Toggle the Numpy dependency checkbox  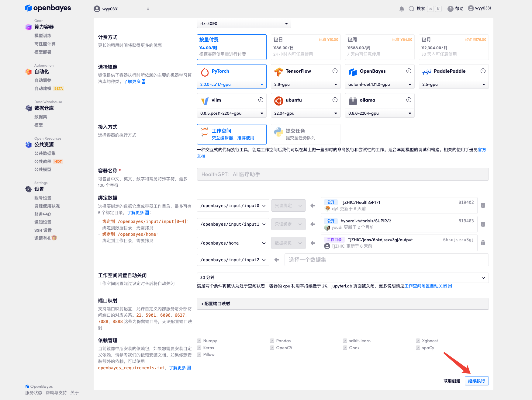pos(199,341)
